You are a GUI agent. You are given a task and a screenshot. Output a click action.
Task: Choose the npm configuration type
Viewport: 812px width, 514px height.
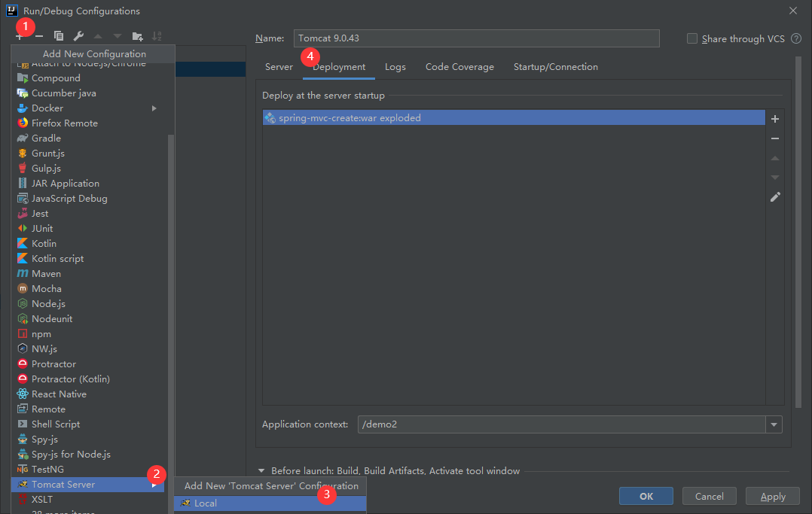[88, 334]
